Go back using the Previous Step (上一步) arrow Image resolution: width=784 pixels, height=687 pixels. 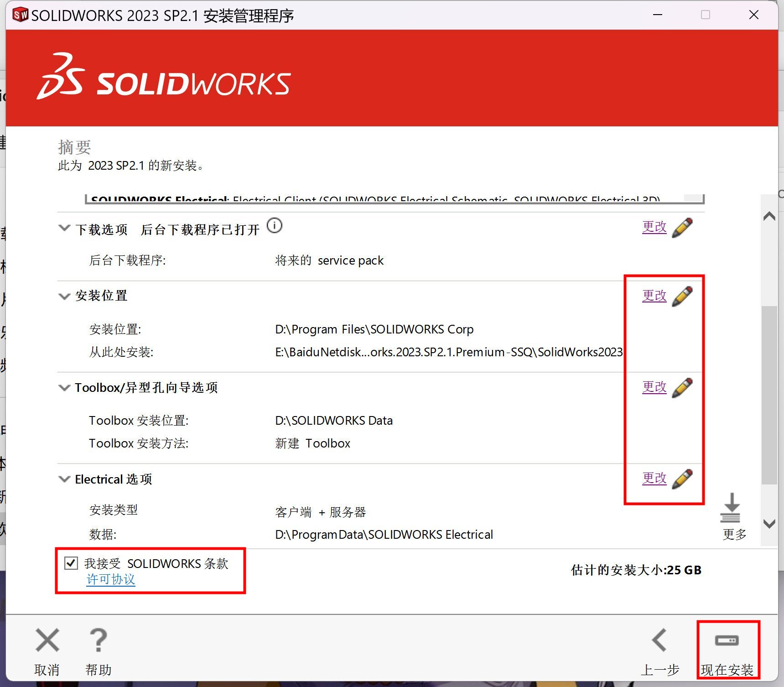click(x=660, y=640)
